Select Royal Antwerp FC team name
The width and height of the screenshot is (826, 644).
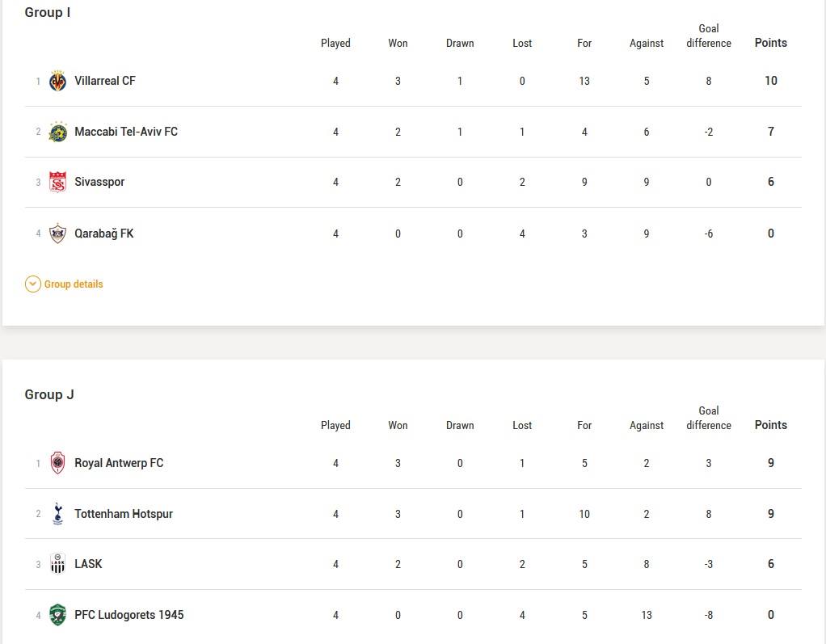pos(119,463)
